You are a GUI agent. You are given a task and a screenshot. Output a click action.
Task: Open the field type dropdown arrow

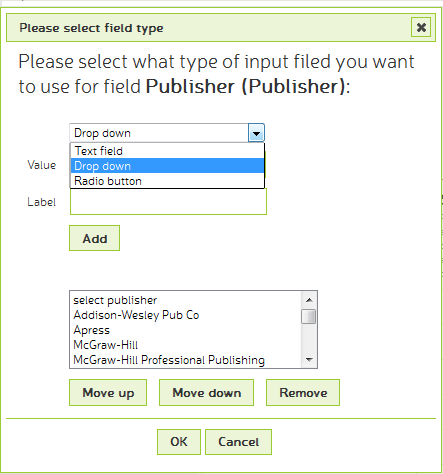(256, 133)
